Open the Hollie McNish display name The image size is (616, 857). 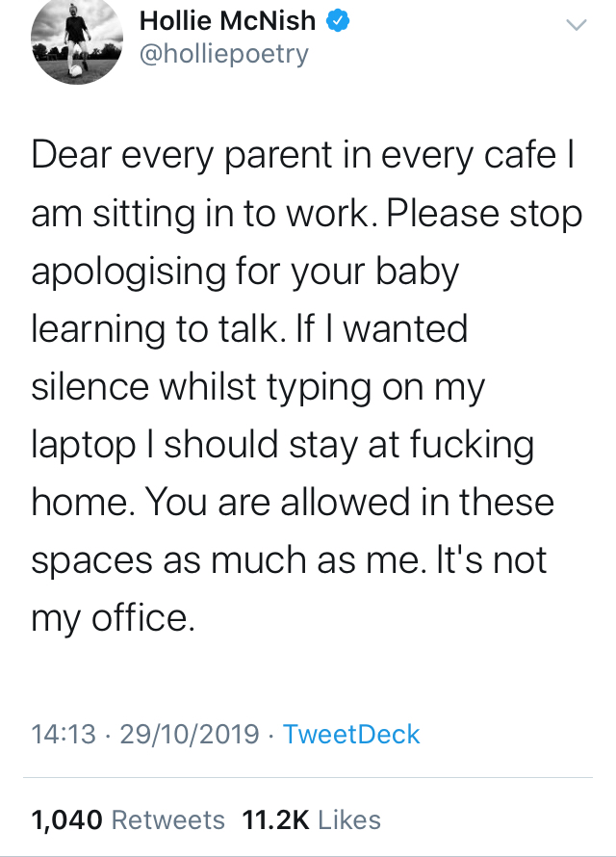[x=229, y=19]
